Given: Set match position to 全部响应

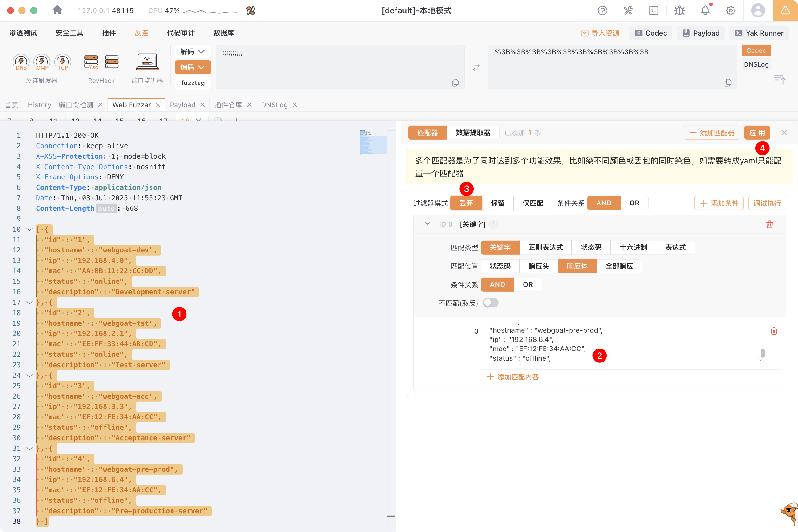Looking at the screenshot, I should click(619, 266).
